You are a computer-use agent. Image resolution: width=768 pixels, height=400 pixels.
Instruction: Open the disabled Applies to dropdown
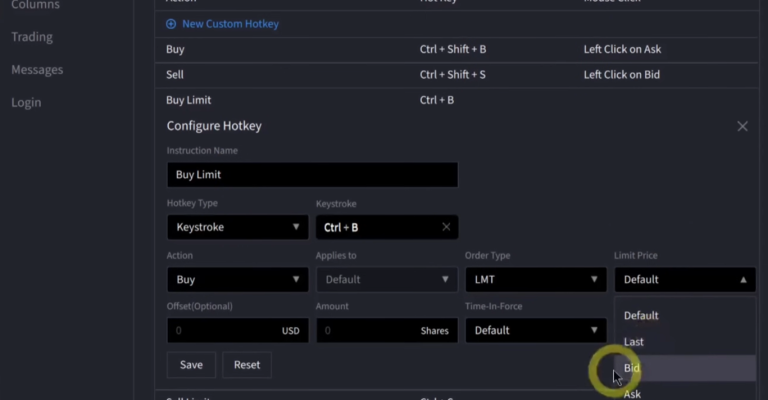(x=386, y=280)
